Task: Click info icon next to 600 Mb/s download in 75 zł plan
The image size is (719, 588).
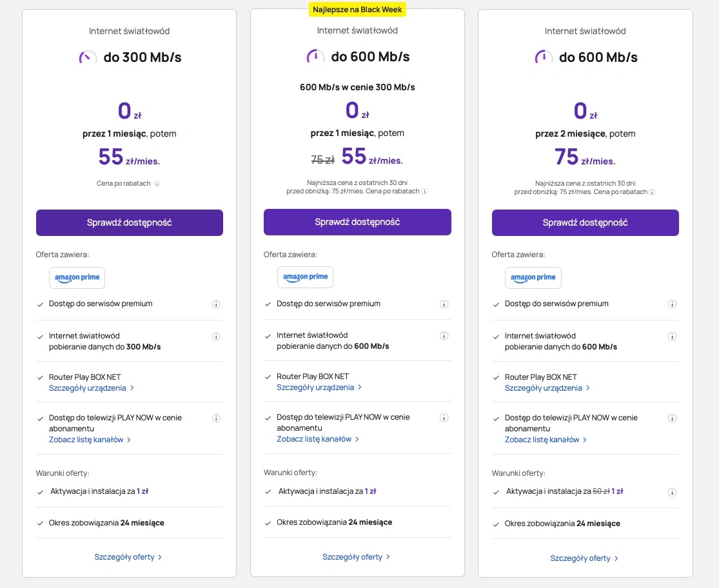Action: point(672,337)
